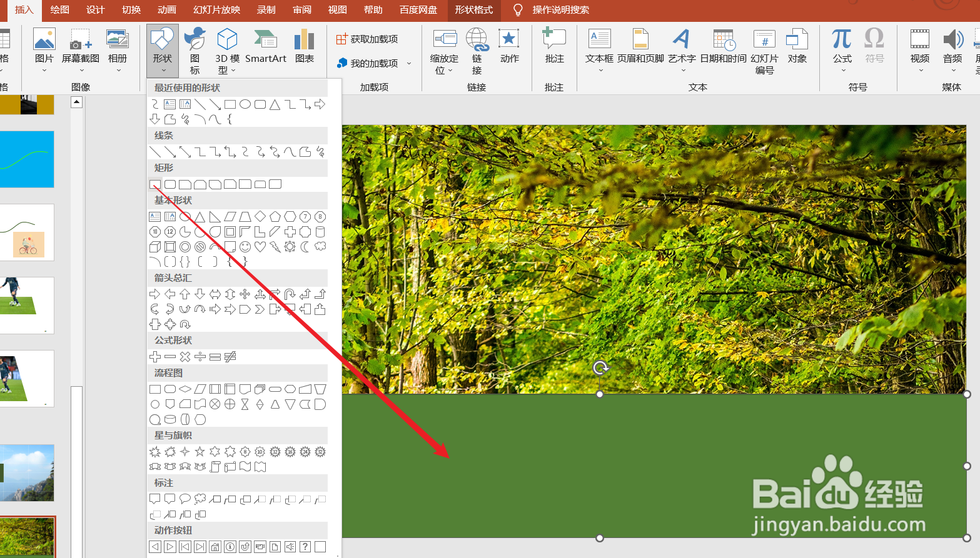Switch to the 视图 view tab

pos(338,10)
